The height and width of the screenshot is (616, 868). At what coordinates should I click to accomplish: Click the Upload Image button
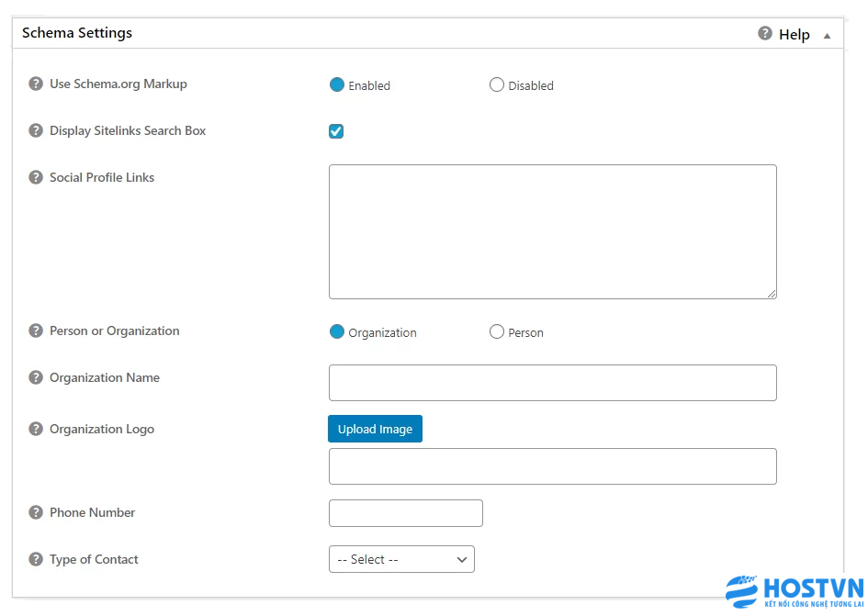pyautogui.click(x=375, y=429)
